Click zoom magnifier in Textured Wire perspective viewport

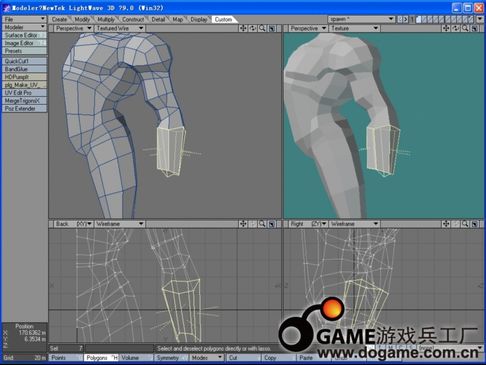262,28
